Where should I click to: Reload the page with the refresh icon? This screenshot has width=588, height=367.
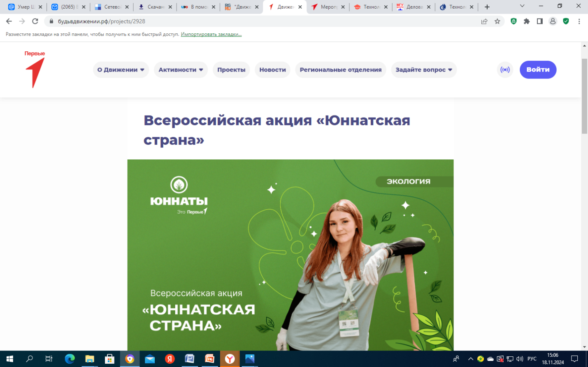[35, 21]
